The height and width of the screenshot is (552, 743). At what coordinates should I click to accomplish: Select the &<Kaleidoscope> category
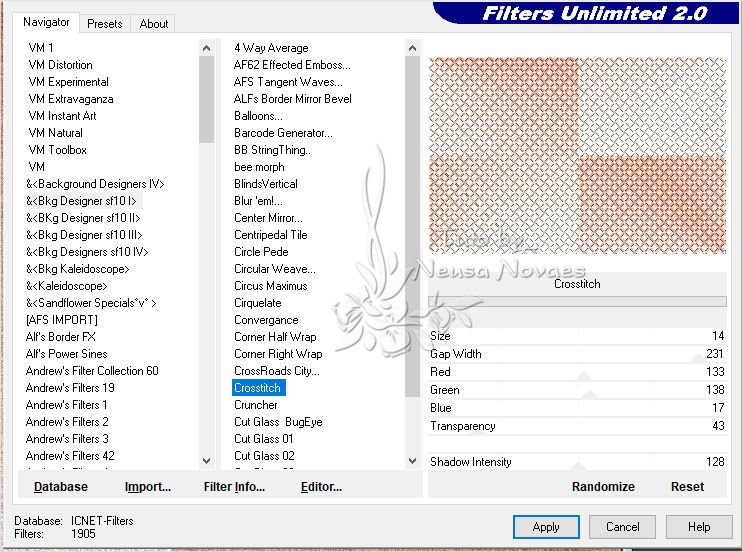click(67, 286)
